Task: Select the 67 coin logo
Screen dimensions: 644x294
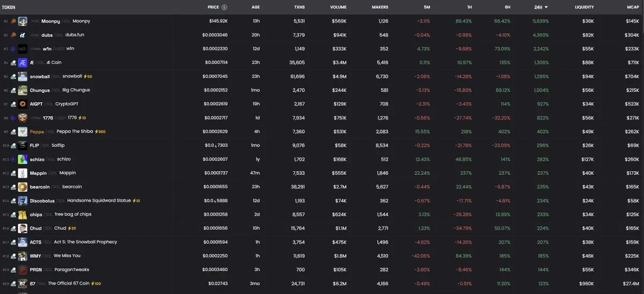Action: click(23, 283)
